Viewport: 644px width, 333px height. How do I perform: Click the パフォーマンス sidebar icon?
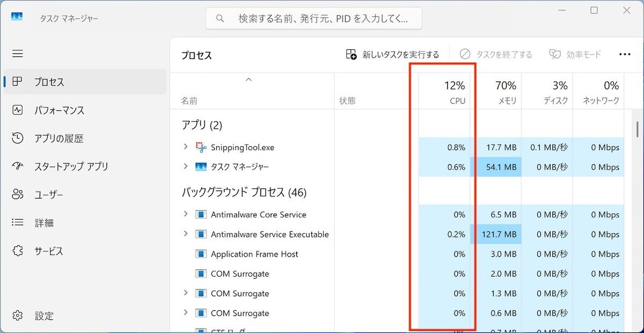pos(18,110)
